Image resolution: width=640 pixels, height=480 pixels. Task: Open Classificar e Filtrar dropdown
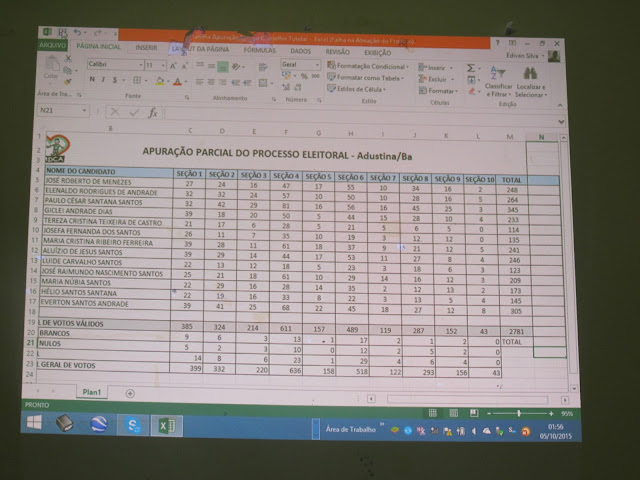(498, 82)
